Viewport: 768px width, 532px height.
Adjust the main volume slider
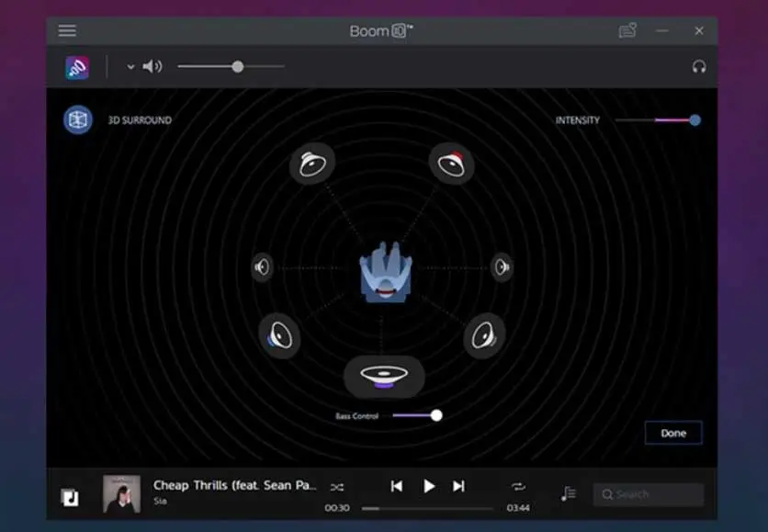pos(231,66)
